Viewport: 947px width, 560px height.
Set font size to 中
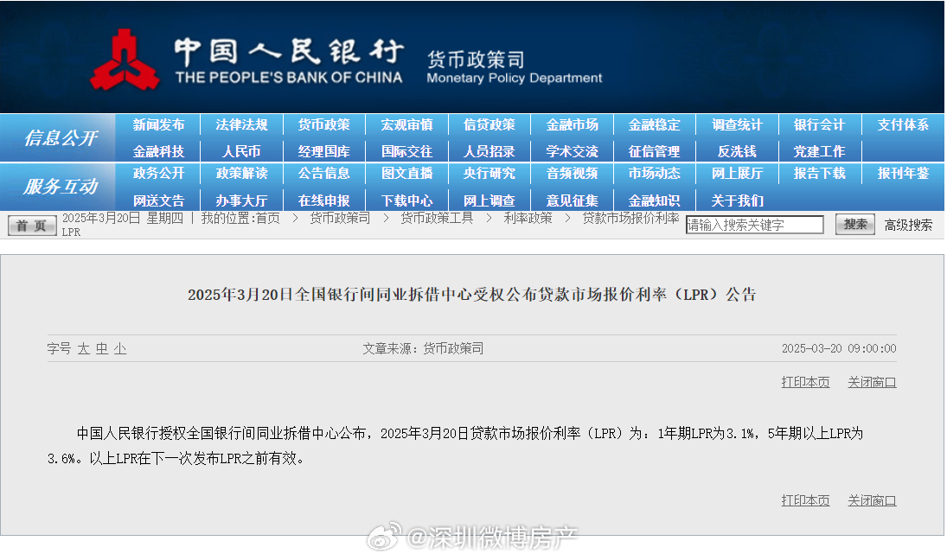pos(101,349)
